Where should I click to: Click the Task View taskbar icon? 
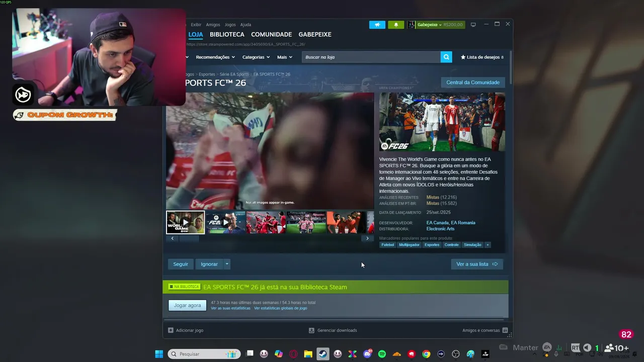[x=250, y=354]
